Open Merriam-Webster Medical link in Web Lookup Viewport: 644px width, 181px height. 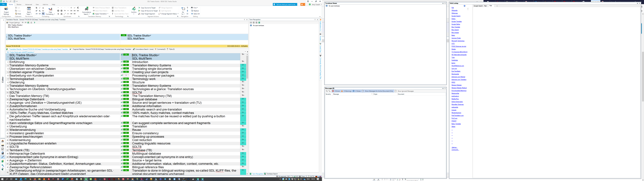tap(459, 88)
